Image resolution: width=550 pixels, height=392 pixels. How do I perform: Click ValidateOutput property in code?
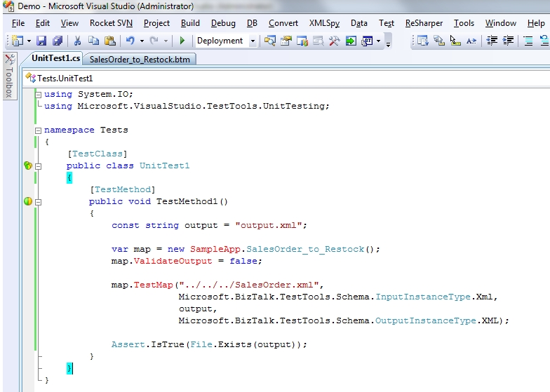pos(173,261)
